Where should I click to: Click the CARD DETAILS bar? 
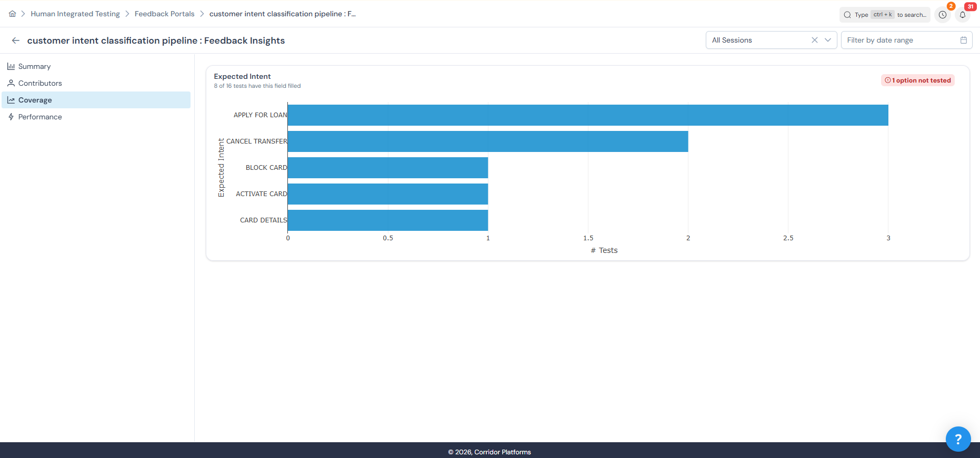387,220
